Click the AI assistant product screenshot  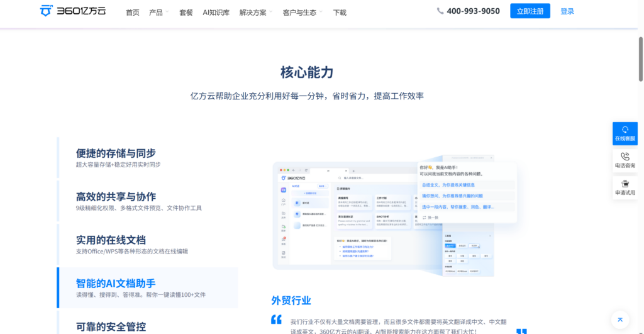395,216
